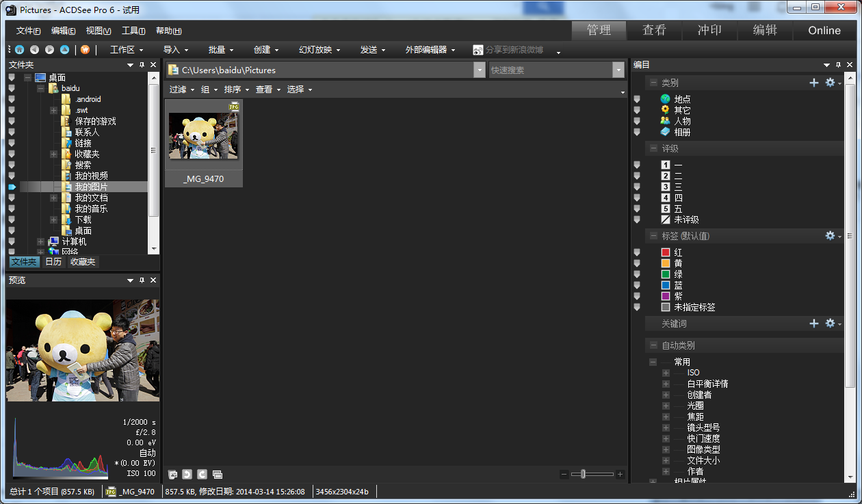Collapse the 评级 section

click(653, 148)
